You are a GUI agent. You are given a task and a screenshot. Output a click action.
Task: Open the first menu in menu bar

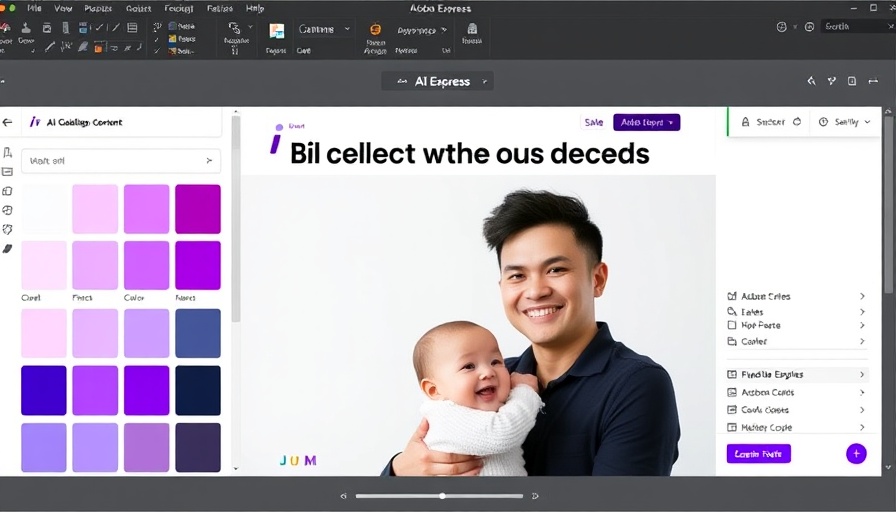pyautogui.click(x=34, y=9)
